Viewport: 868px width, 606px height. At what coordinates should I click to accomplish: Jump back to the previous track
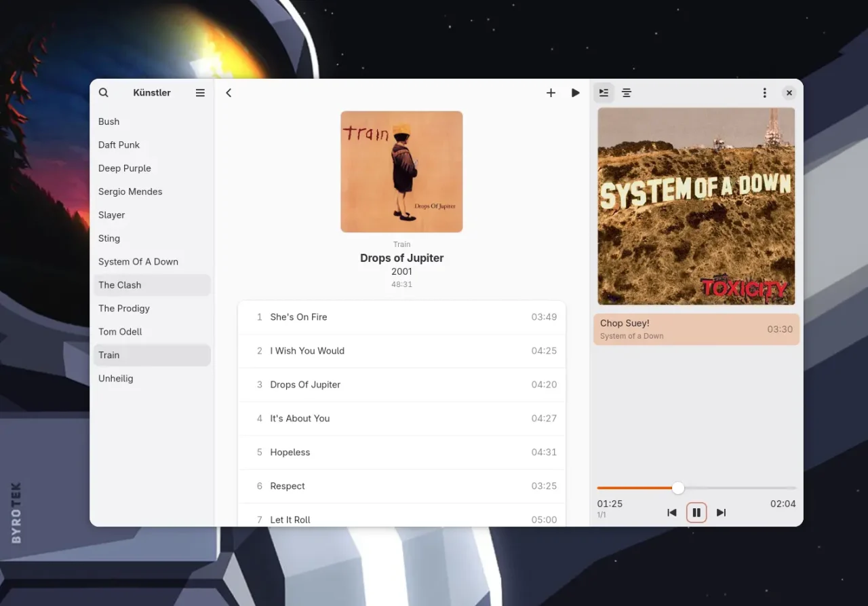click(x=671, y=512)
